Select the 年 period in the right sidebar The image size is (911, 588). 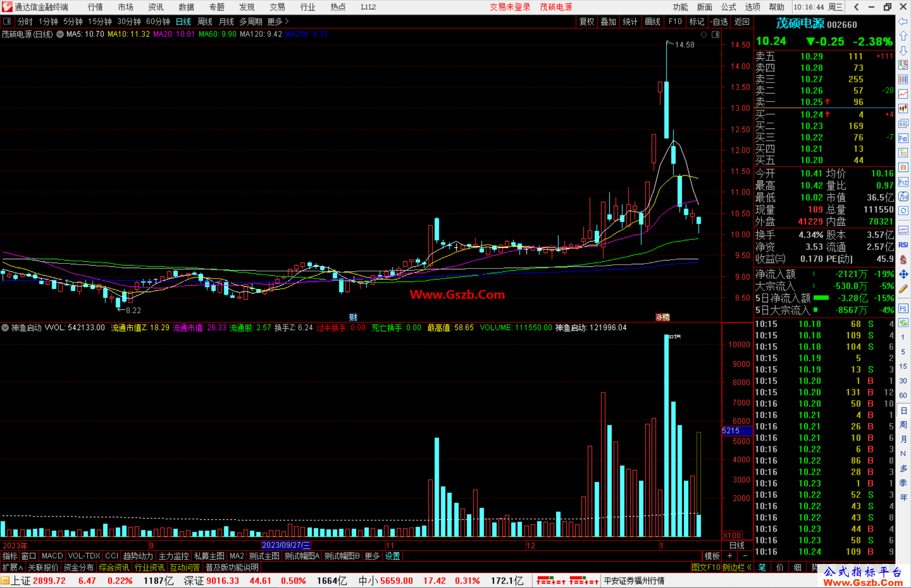(x=903, y=497)
